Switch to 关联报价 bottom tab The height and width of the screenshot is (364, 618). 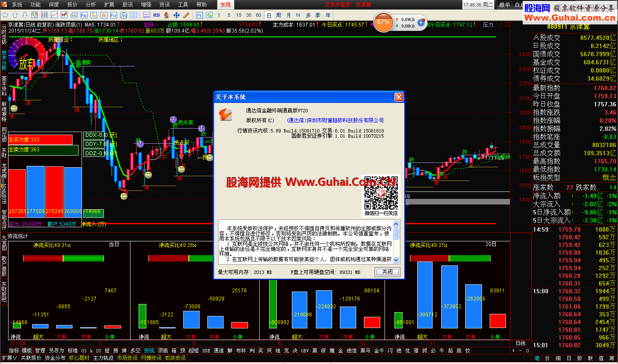point(31,358)
